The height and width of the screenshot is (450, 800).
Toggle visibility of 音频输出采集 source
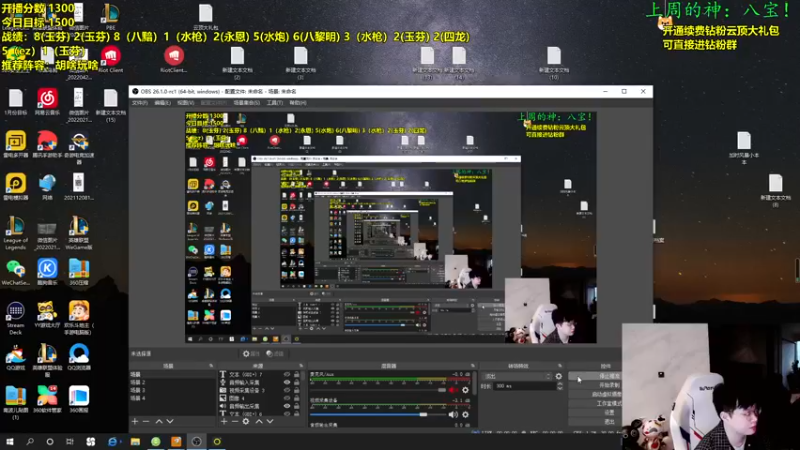(287, 406)
